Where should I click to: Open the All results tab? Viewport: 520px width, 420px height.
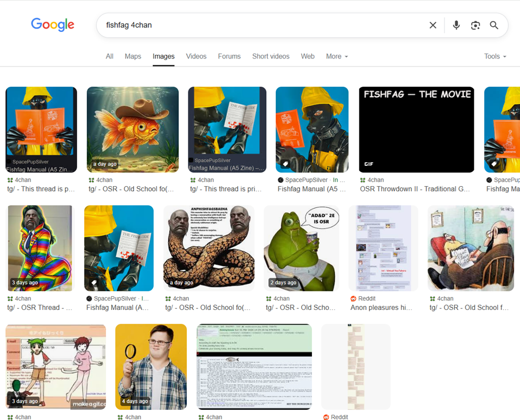click(x=110, y=56)
